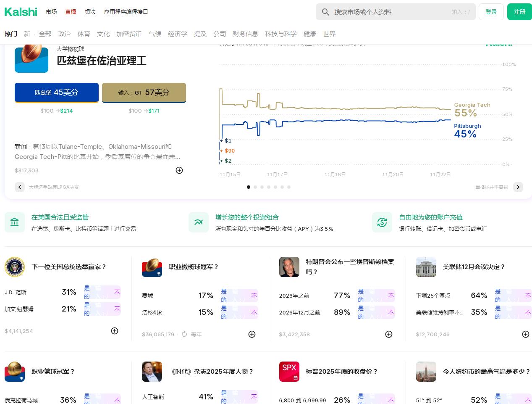The width and height of the screenshot is (532, 404).
Task: Select 是 for J.D. 范斯
Action: (x=87, y=292)
